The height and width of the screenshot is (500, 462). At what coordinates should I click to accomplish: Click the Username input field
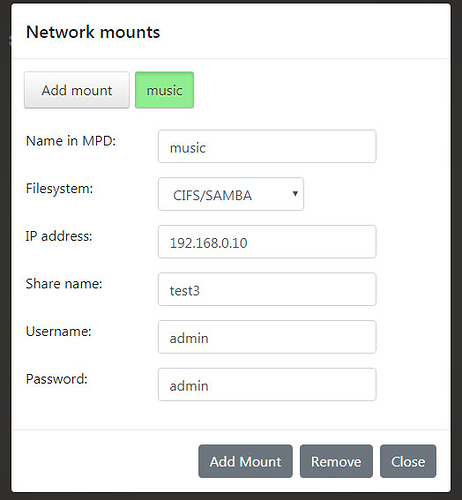[x=267, y=337]
